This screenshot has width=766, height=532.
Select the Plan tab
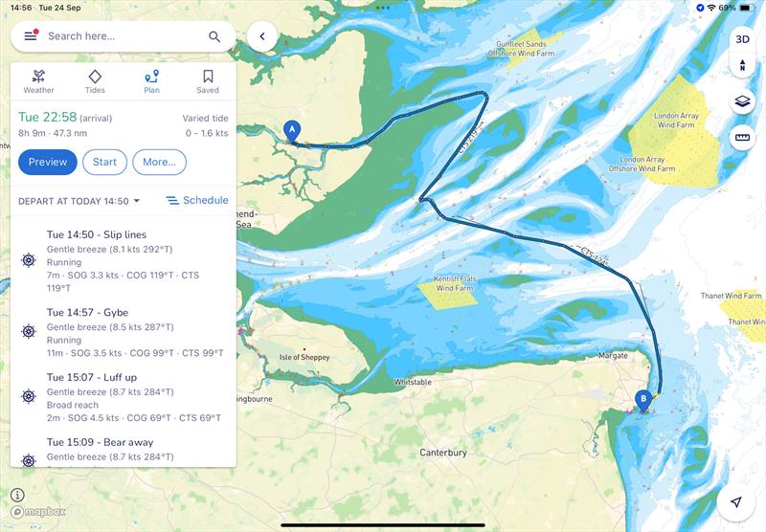(x=151, y=81)
